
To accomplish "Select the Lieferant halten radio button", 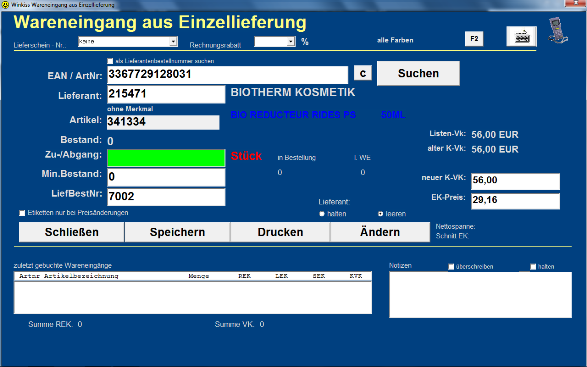I will (322, 214).
